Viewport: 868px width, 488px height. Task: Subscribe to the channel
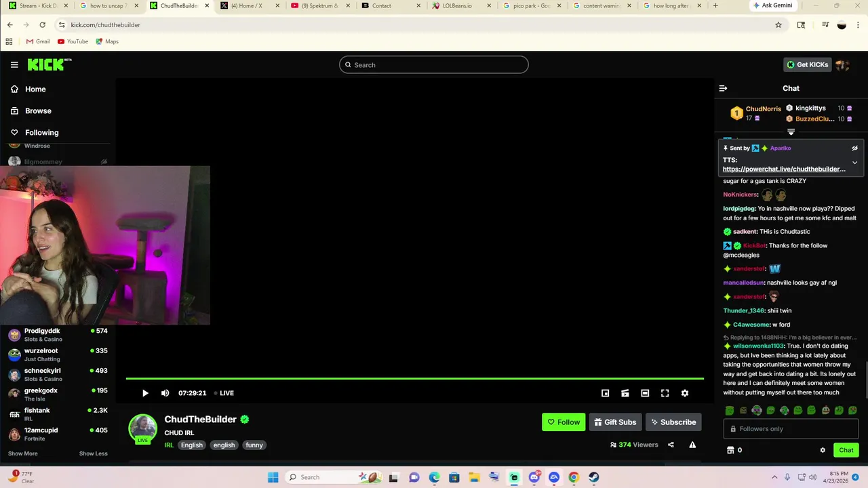pyautogui.click(x=673, y=422)
